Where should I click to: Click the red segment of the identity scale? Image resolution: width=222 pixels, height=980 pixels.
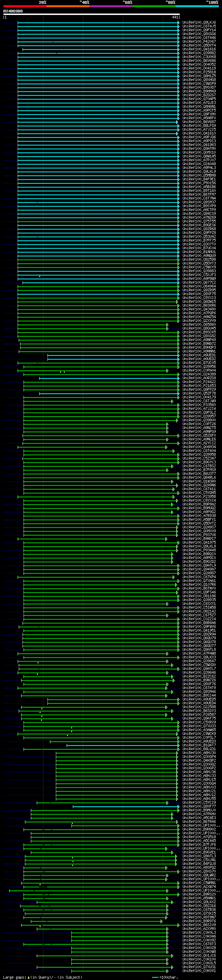(x=25, y=7)
